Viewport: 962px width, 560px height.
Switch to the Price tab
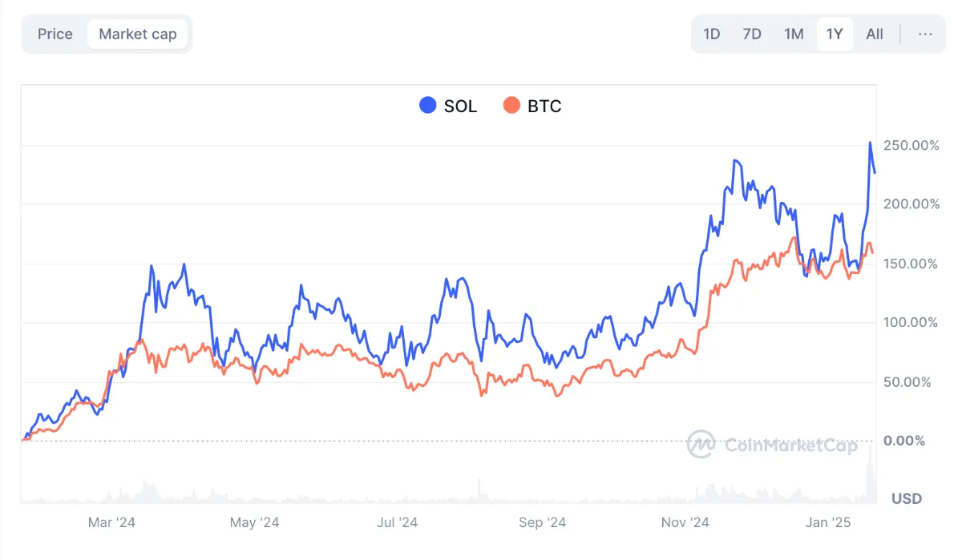click(x=55, y=34)
